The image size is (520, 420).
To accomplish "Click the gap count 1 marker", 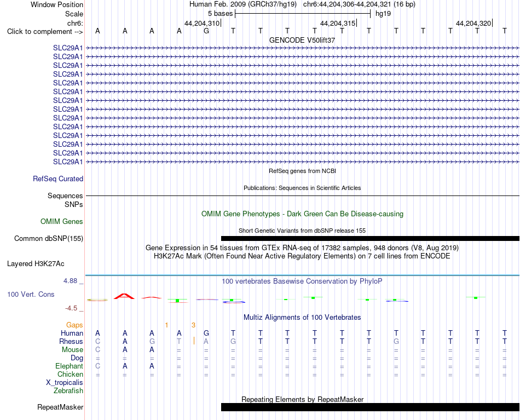I will 166,325.
